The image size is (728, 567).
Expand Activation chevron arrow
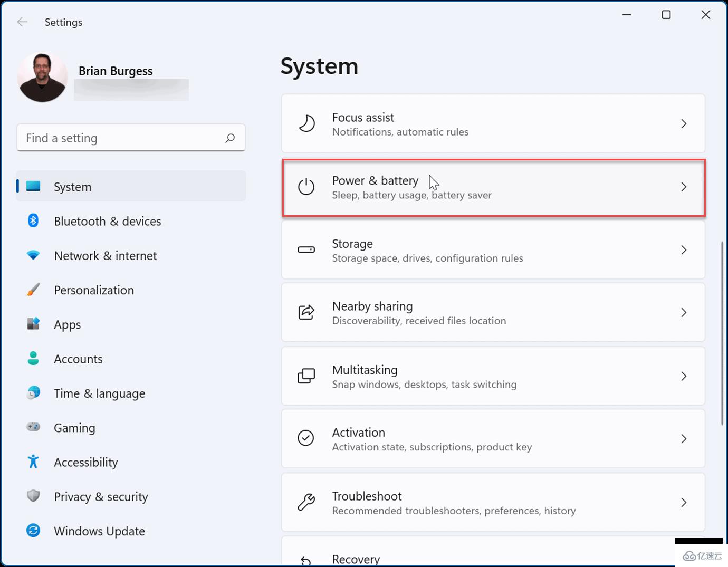684,438
